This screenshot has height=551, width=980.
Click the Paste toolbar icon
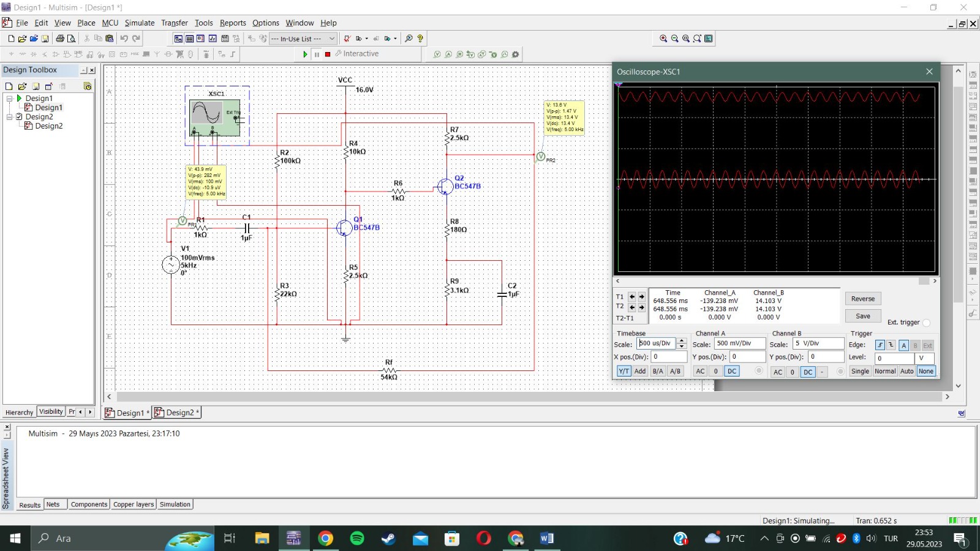coord(109,38)
